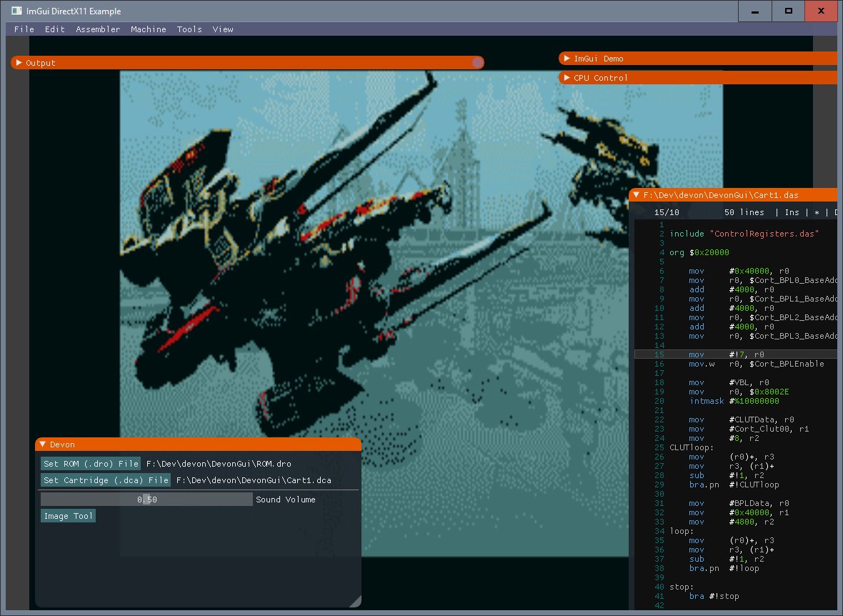Click the ImGui DirectX11 app title icon
Viewport: 843px width, 616px height.
pyautogui.click(x=16, y=11)
